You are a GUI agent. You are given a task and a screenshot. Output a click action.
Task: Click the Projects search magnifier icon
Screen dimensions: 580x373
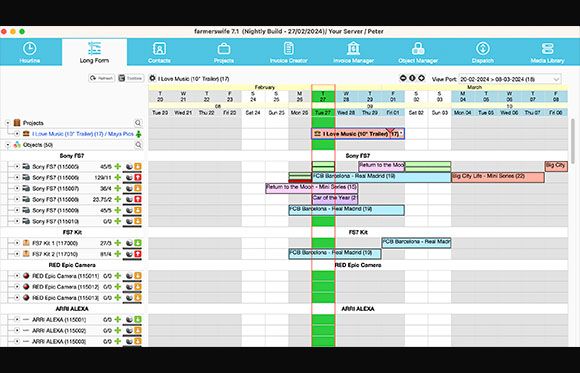(138, 123)
